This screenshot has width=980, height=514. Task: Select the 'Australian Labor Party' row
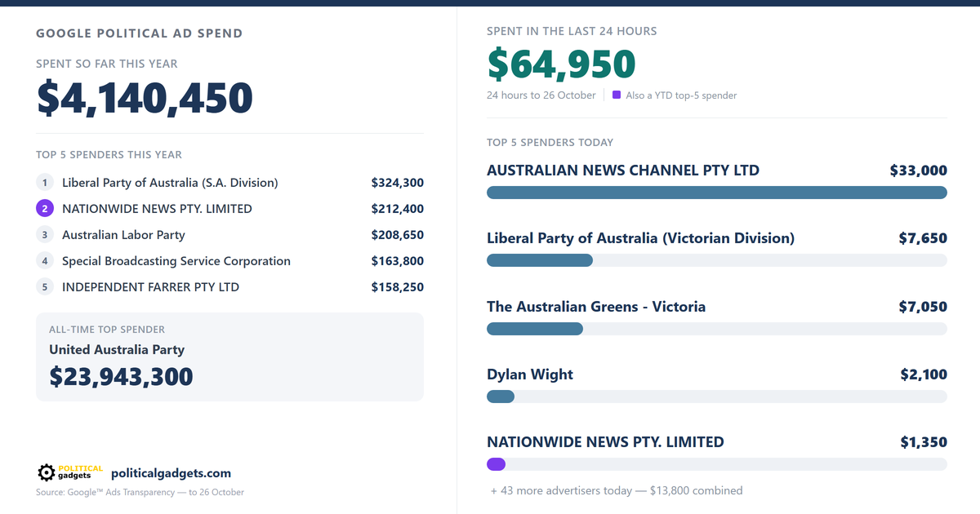[229, 235]
